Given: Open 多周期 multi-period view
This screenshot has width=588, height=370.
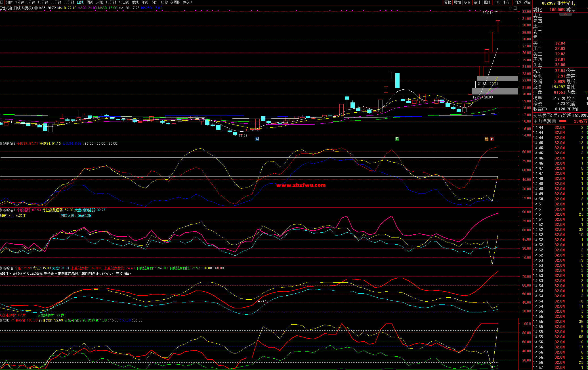Looking at the screenshot, I should (175, 2).
